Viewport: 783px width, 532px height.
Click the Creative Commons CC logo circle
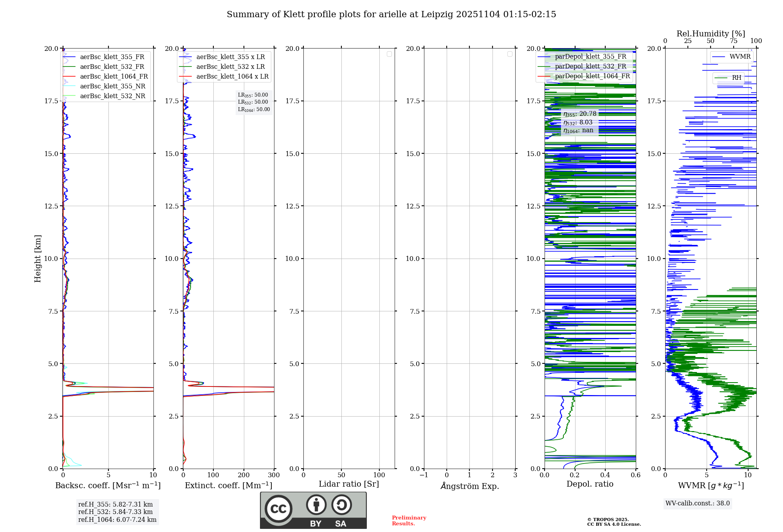pos(278,509)
